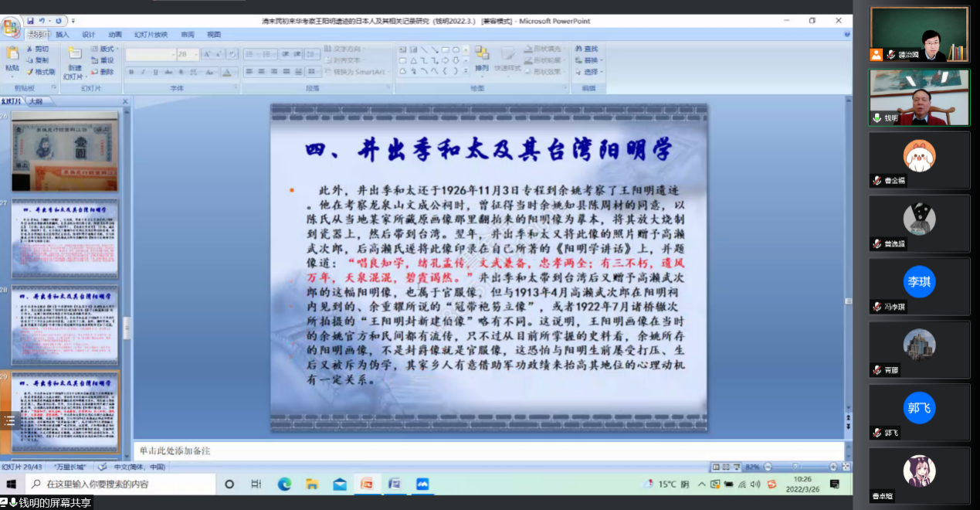Open the Office button menu
The width and height of the screenshot is (980, 510).
[11, 27]
